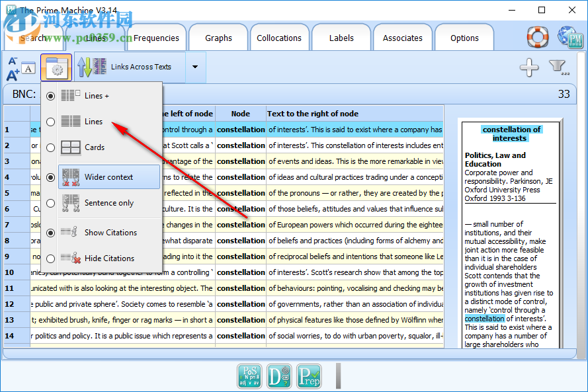Close the Prime Machine window
This screenshot has width=588, height=392.
[x=572, y=10]
